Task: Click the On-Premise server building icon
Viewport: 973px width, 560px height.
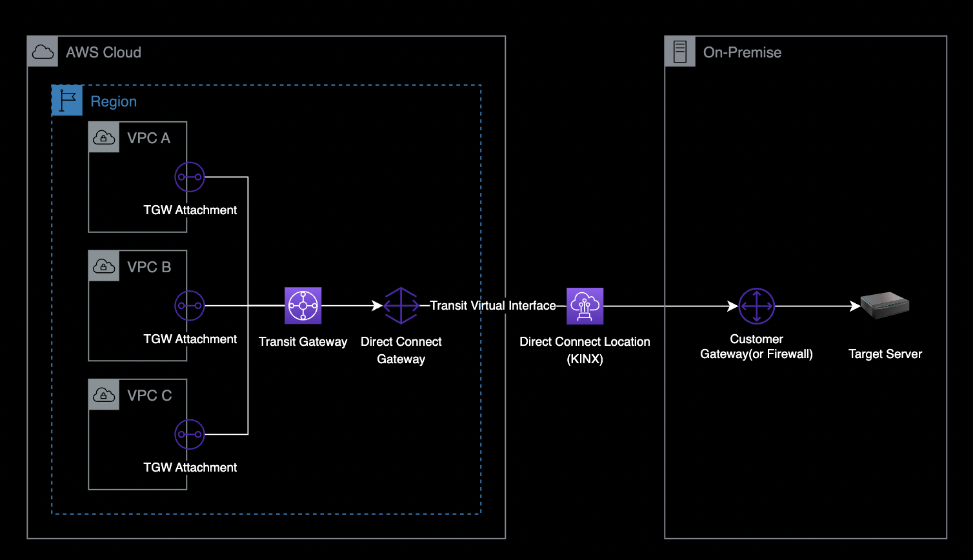Action: pos(680,52)
